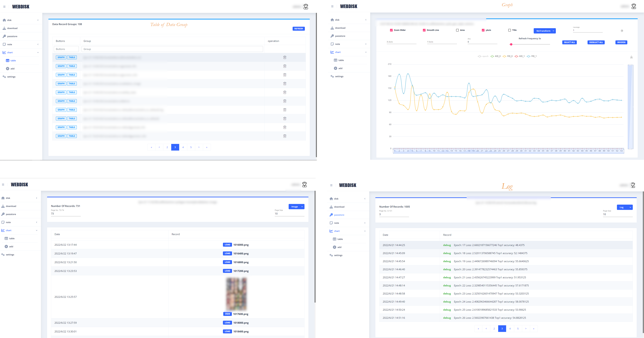Click the trash icon in the first group row

pyautogui.click(x=285, y=57)
